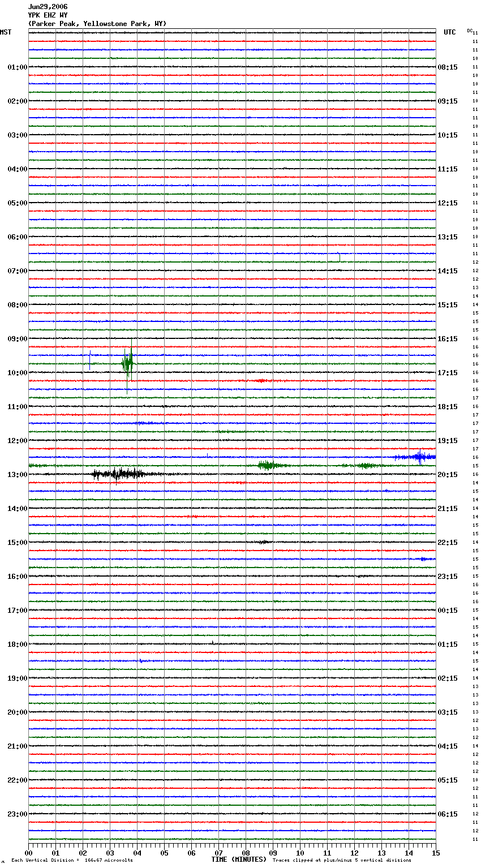
Task: Click the minute-axis tick label 15
Action: pyautogui.click(x=436, y=853)
